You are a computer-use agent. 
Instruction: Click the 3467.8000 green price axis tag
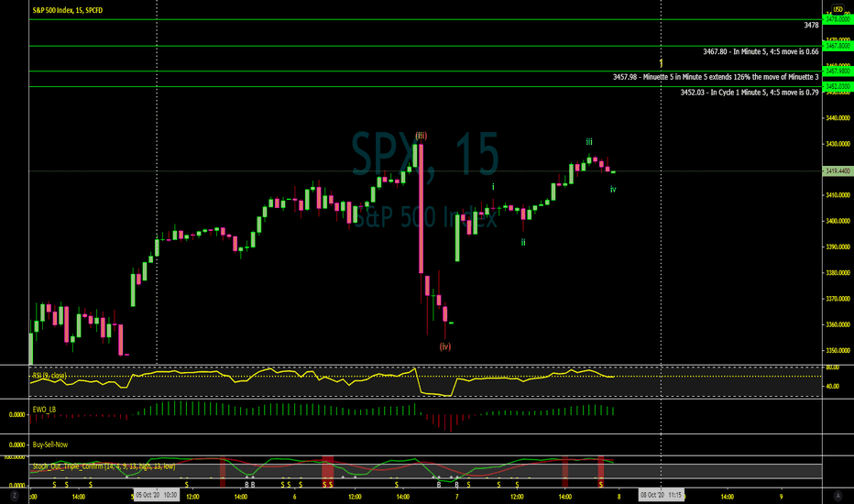tap(838, 46)
